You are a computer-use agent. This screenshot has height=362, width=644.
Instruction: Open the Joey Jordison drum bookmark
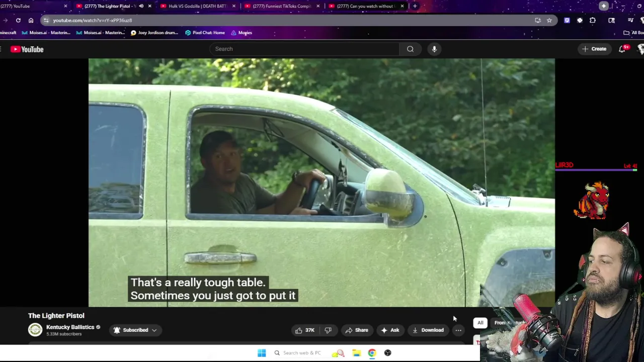click(154, 33)
